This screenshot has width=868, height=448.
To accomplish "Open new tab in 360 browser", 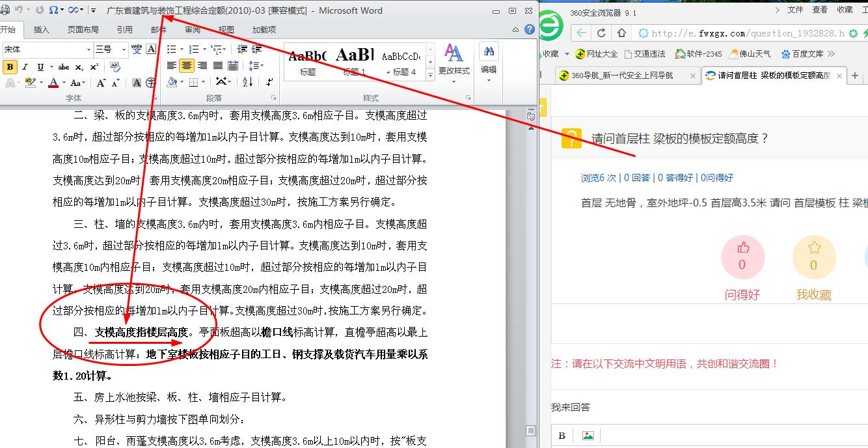I will 856,76.
